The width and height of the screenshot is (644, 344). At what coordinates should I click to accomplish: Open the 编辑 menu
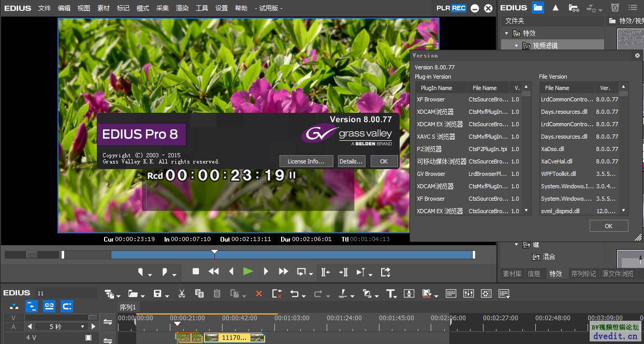tap(64, 8)
